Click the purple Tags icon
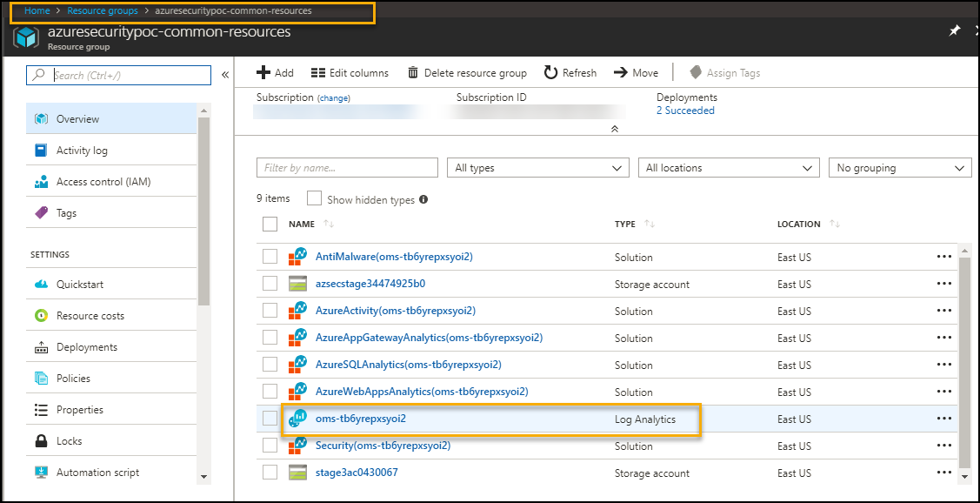980x503 pixels. 41,213
